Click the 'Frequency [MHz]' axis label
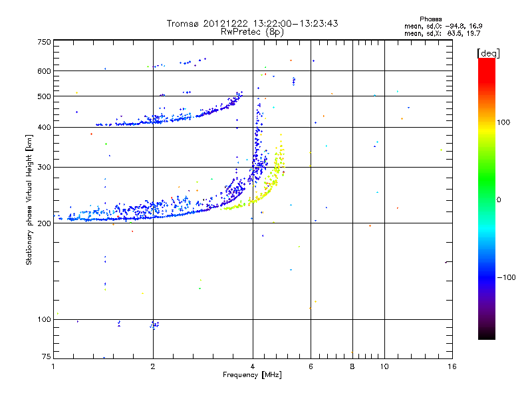The height and width of the screenshot is (399, 532). pyautogui.click(x=252, y=375)
